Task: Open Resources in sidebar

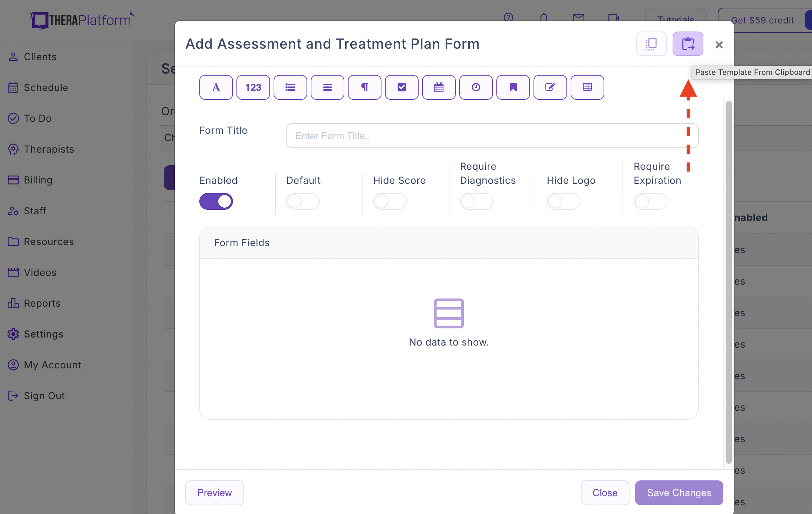Action: (x=41, y=242)
